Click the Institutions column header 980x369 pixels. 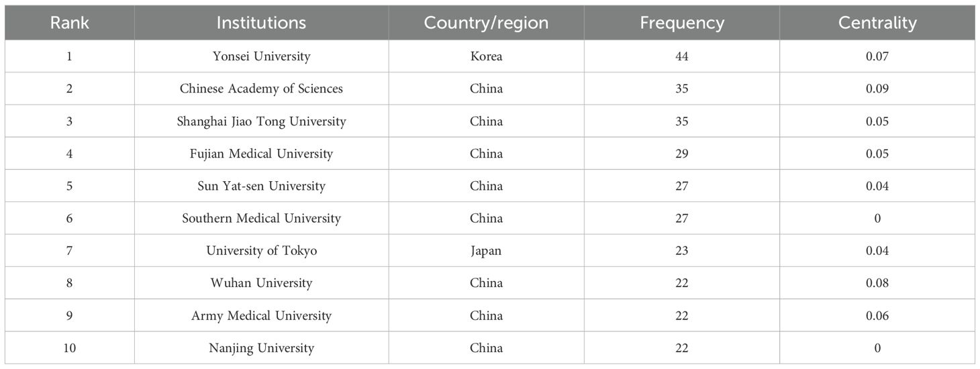(x=261, y=23)
